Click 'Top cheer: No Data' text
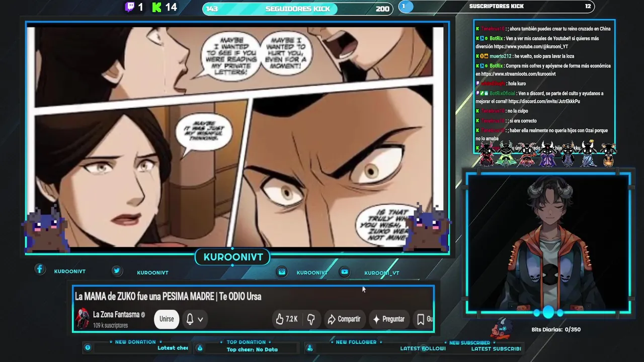 point(252,349)
